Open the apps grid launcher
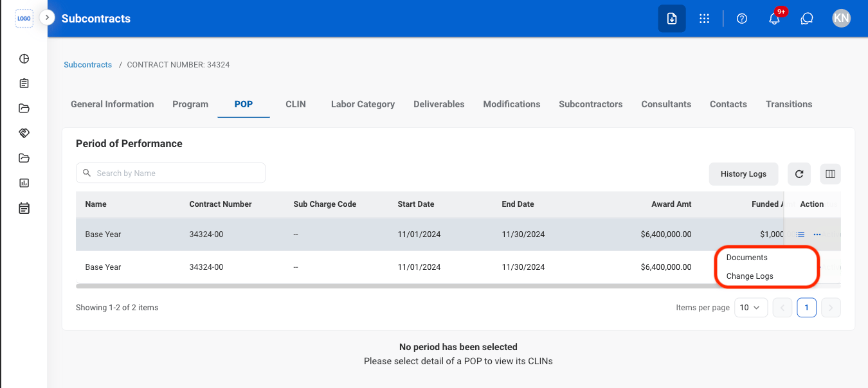This screenshot has height=388, width=868. point(705,19)
